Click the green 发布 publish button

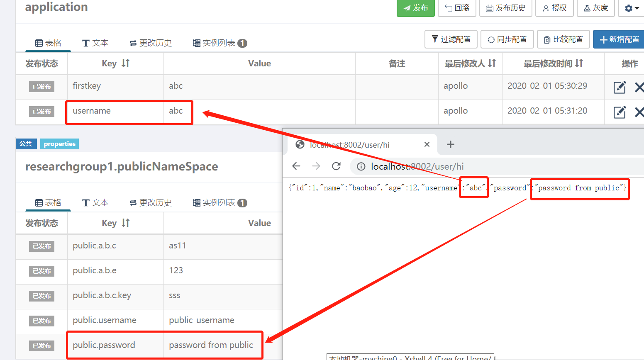(x=415, y=8)
